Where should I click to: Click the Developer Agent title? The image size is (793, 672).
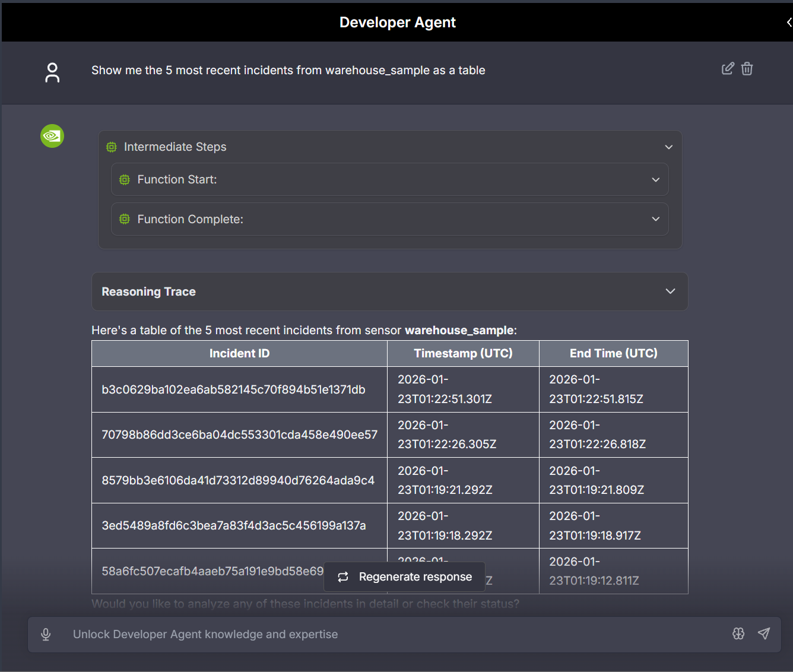[397, 23]
